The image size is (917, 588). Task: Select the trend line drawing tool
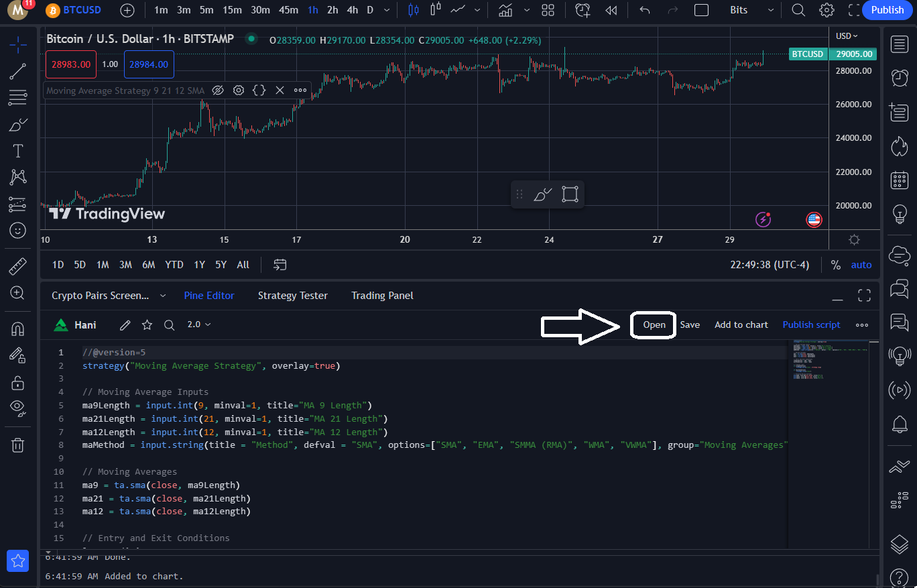pyautogui.click(x=17, y=71)
